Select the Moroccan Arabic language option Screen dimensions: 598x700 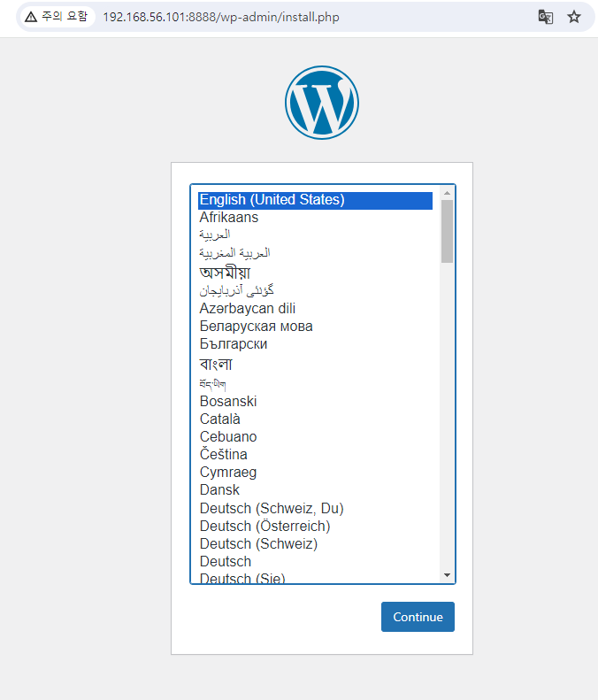tap(315, 253)
